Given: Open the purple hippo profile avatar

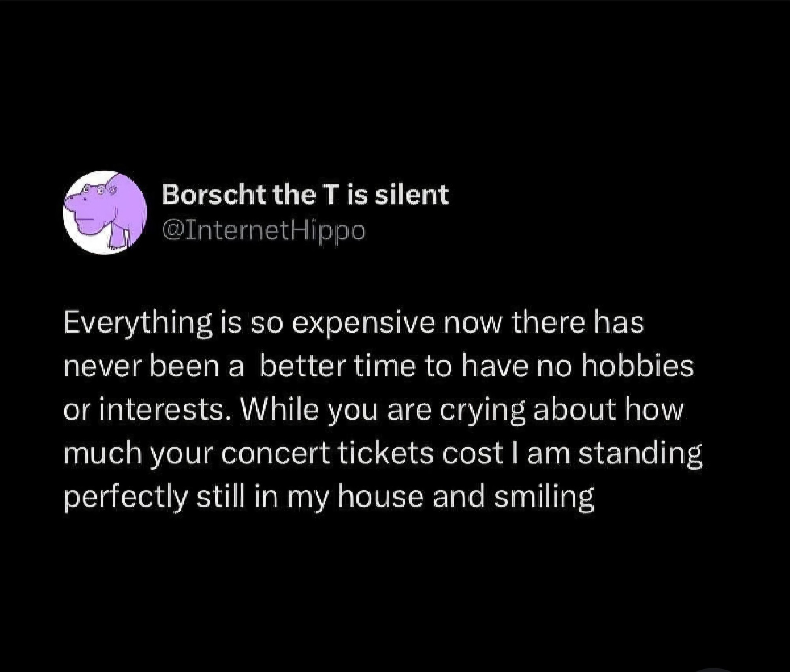Looking at the screenshot, I should pyautogui.click(x=105, y=212).
